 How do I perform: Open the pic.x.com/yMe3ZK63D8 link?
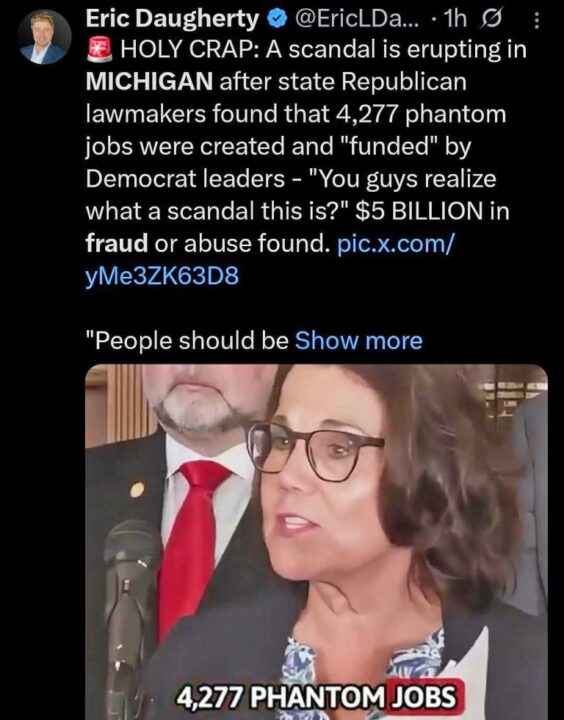tap(270, 260)
